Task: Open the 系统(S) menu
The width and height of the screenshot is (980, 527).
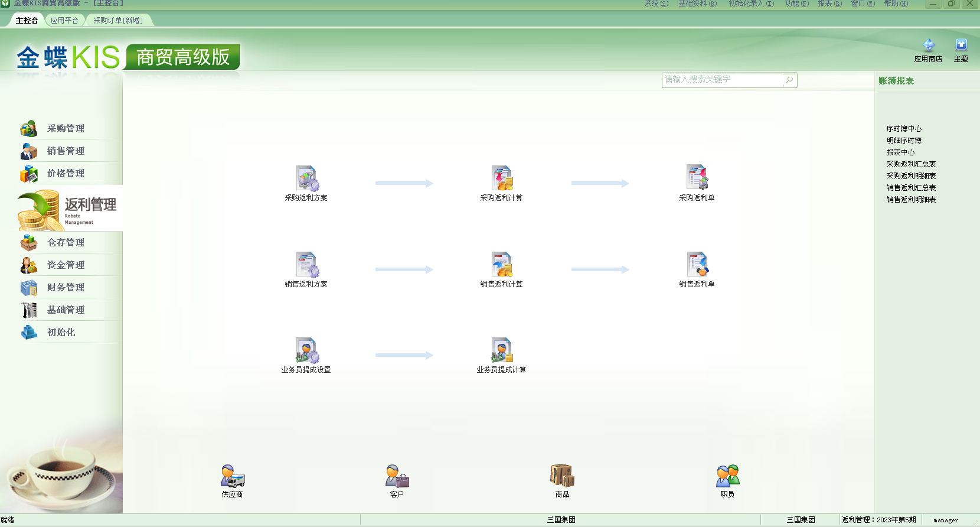Action: (x=656, y=4)
